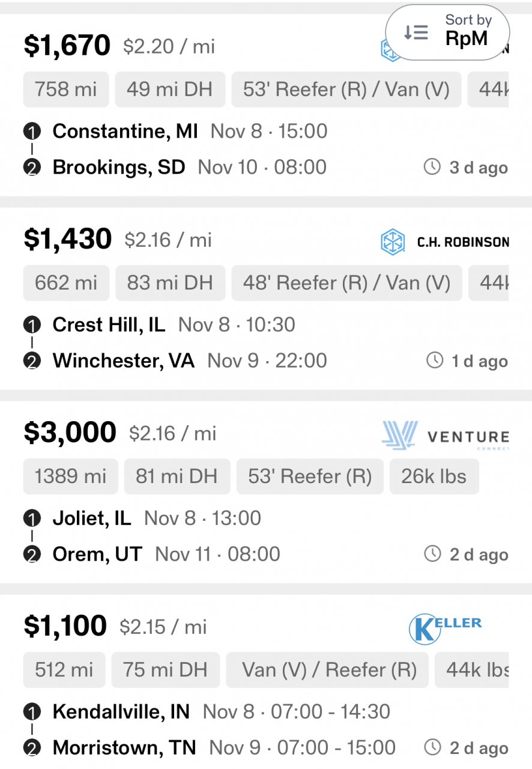This screenshot has height=769, width=532.
Task: Select destination stop Orem, UT
Action: pyautogui.click(x=97, y=554)
